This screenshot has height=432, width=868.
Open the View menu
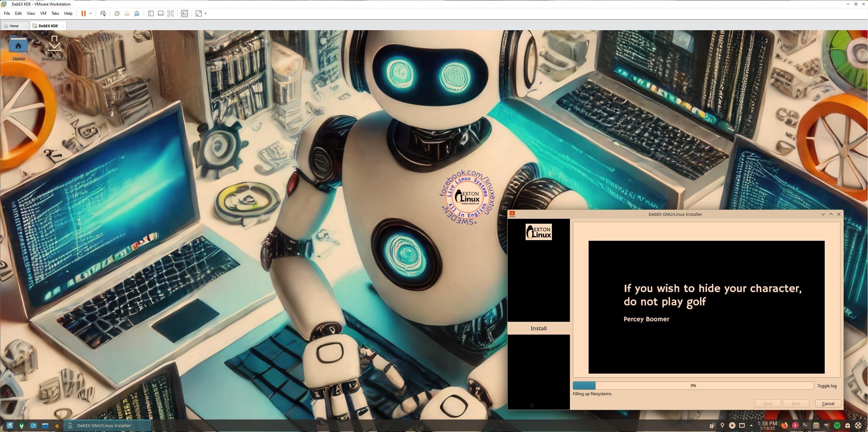coord(31,13)
